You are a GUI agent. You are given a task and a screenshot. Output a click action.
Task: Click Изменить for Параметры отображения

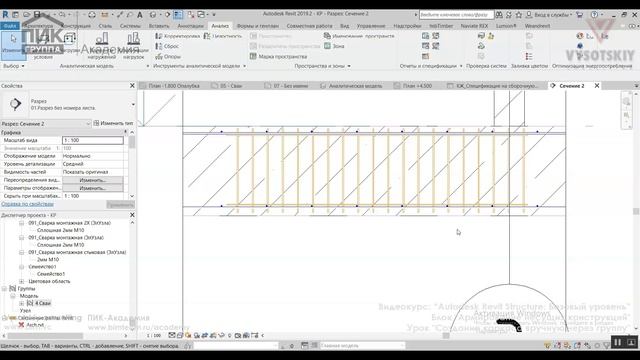(x=93, y=188)
